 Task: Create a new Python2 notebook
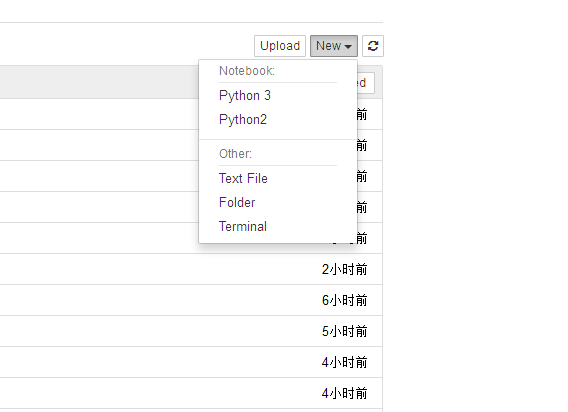pos(243,120)
